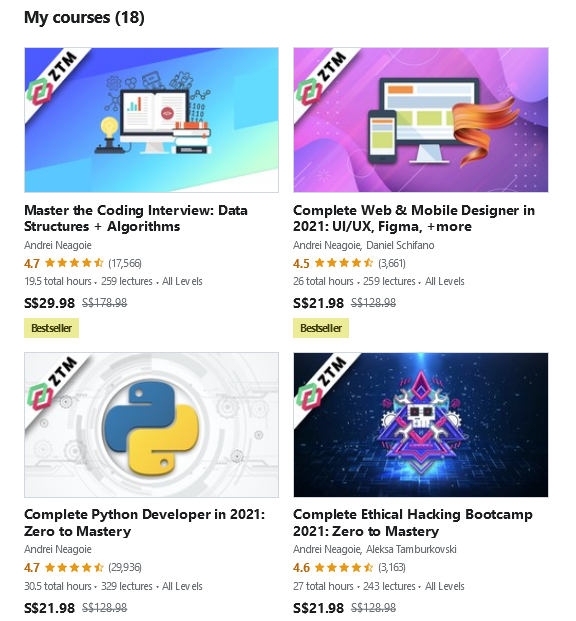Open Complete Ethical Hacking Bootcamp 2021 title
The height and width of the screenshot is (621, 576).
coord(413,523)
